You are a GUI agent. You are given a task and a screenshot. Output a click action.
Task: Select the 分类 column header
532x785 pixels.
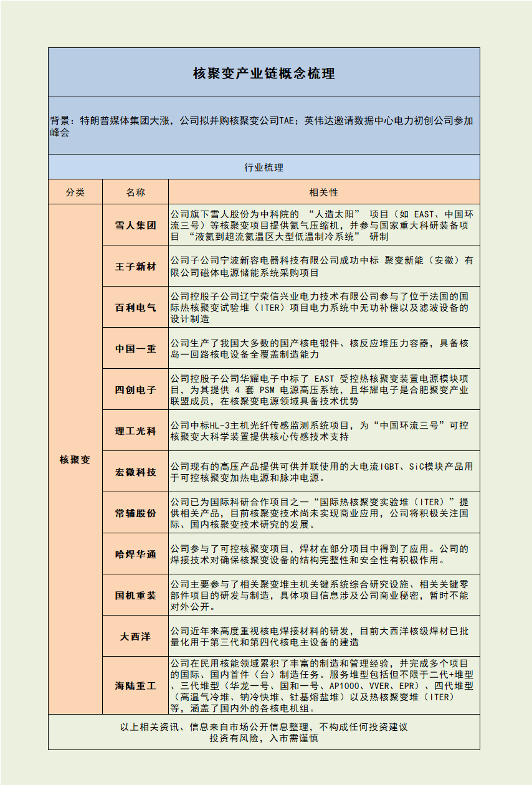75,193
